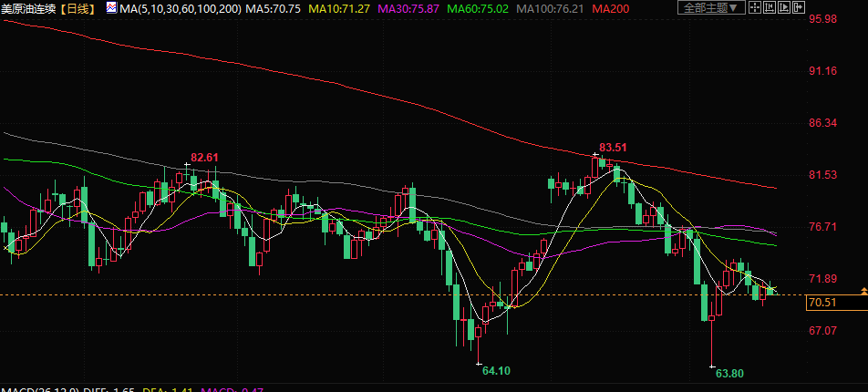Click the current price box 70.51
Image resolution: width=868 pixels, height=392 pixels.
pos(822,303)
